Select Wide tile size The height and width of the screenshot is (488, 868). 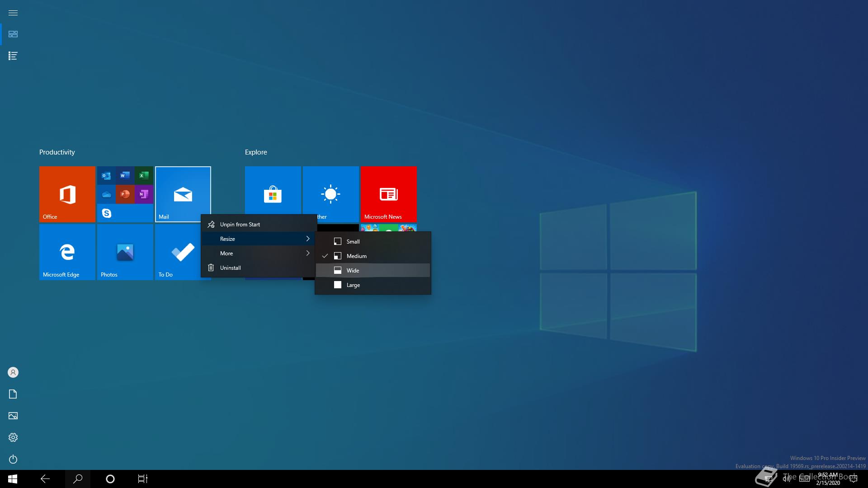[x=373, y=271]
